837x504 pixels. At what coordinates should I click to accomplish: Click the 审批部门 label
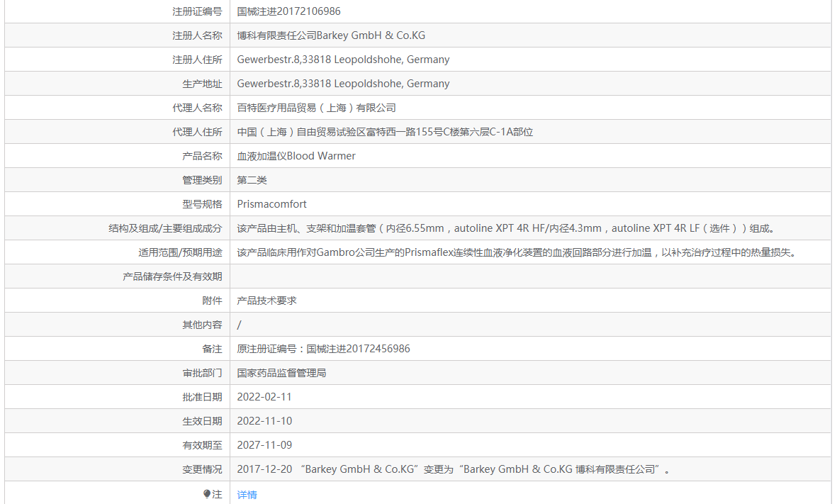tap(202, 373)
